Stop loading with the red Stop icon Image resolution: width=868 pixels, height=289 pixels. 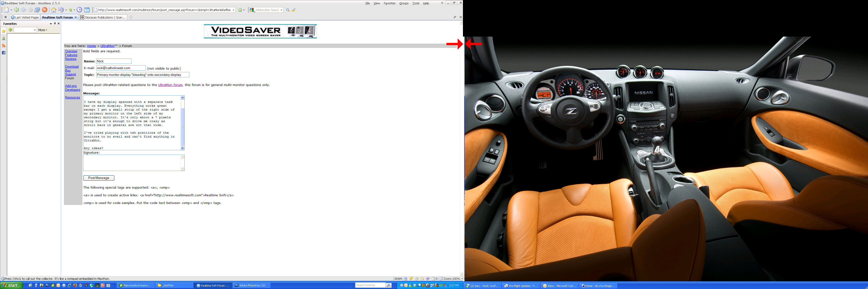click(44, 10)
